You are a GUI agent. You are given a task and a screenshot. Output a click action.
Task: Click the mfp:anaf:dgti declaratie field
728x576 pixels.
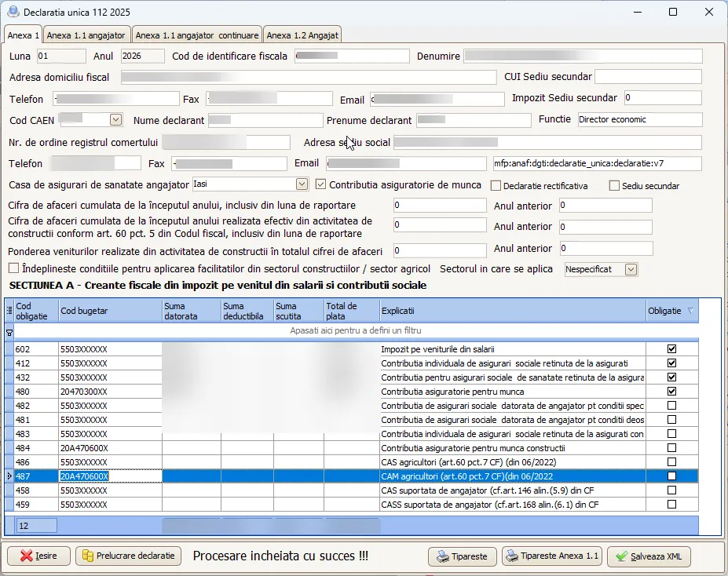[x=597, y=163]
